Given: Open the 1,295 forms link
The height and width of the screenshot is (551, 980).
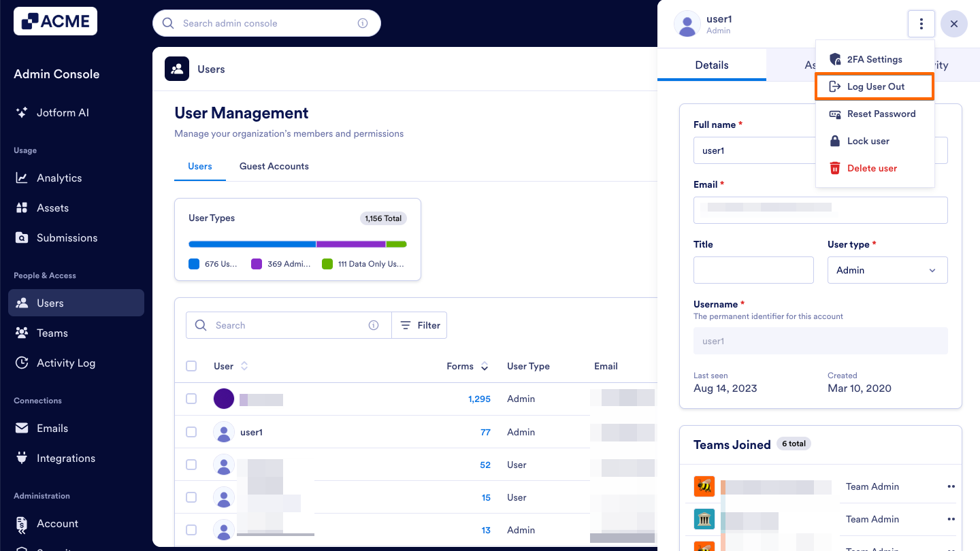Looking at the screenshot, I should coord(479,399).
